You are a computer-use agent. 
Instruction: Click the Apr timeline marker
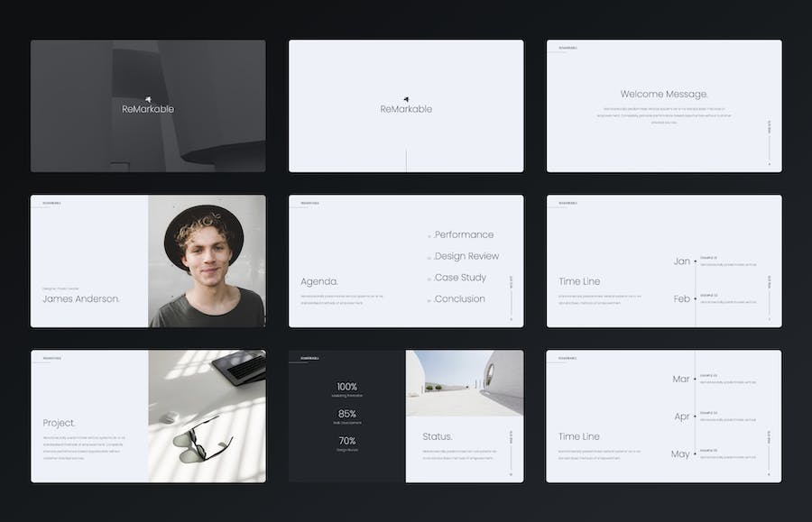pyautogui.click(x=682, y=417)
